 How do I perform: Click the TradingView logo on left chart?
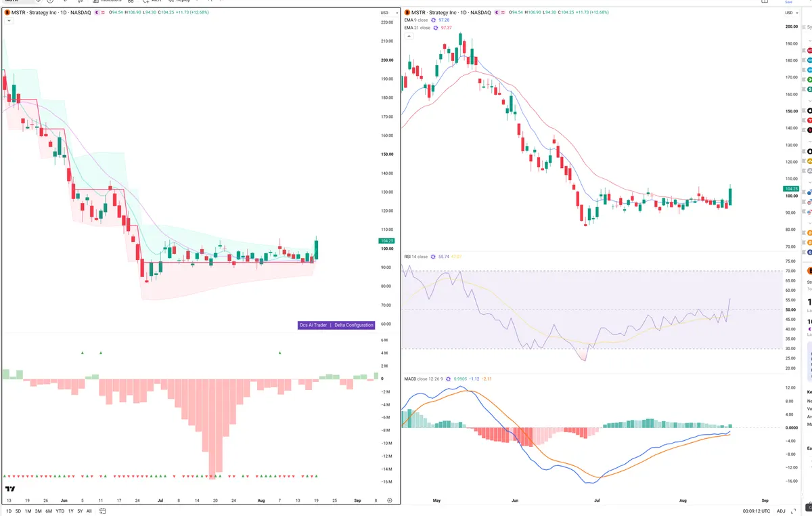pos(10,488)
